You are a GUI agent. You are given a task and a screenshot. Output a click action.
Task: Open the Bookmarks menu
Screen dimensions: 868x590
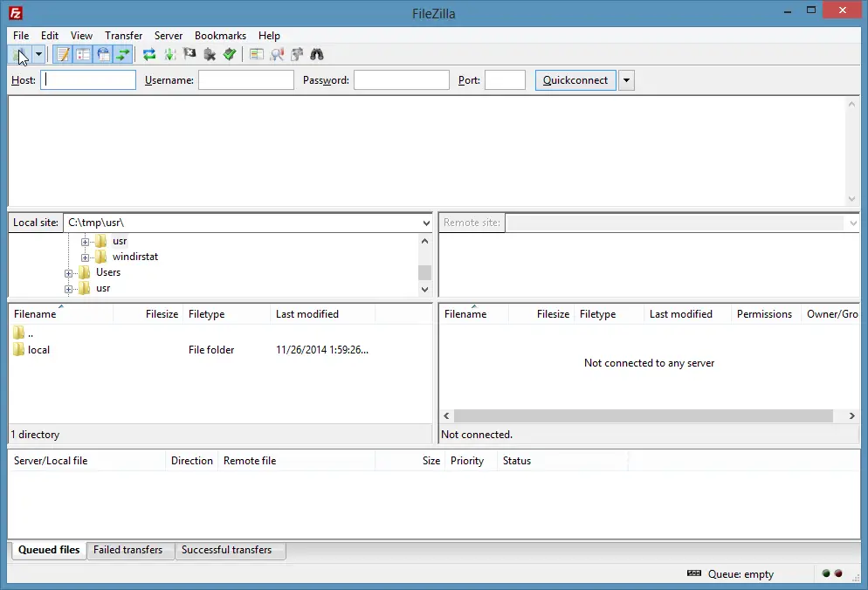point(220,36)
